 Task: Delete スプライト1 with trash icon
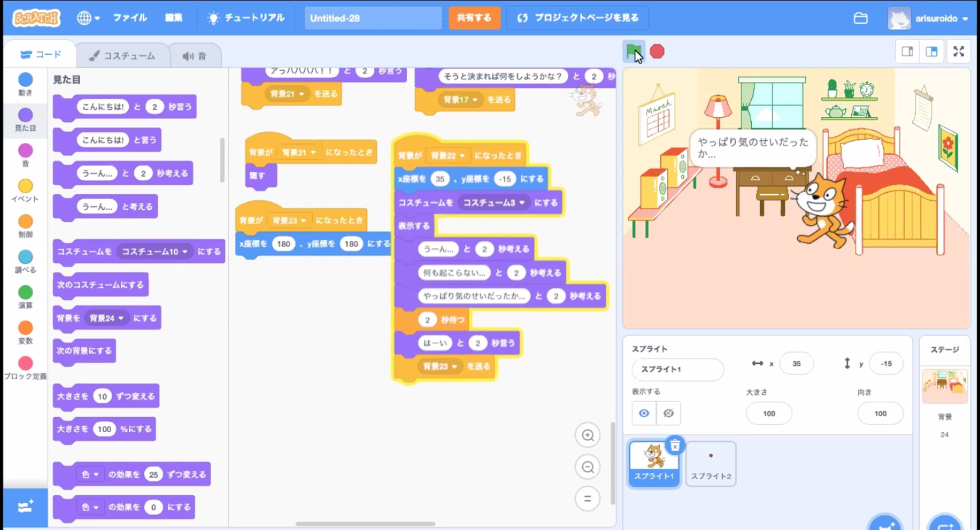point(675,446)
